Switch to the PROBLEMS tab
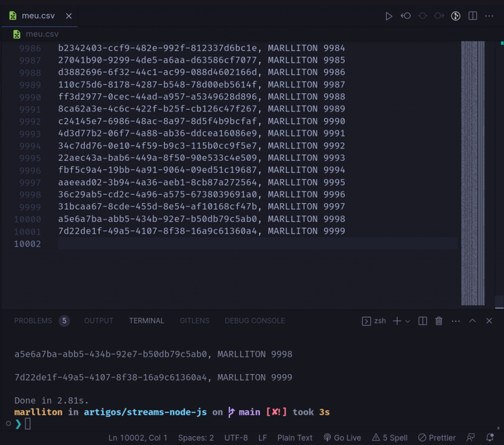The width and height of the screenshot is (504, 445). pos(33,321)
